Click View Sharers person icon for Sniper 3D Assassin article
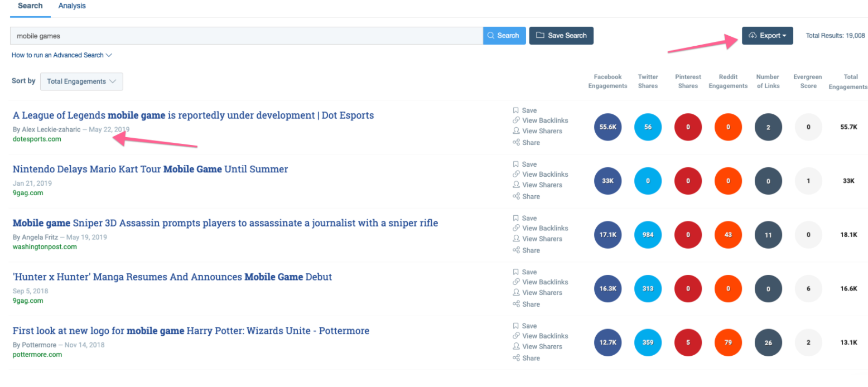The width and height of the screenshot is (868, 387). (x=516, y=239)
